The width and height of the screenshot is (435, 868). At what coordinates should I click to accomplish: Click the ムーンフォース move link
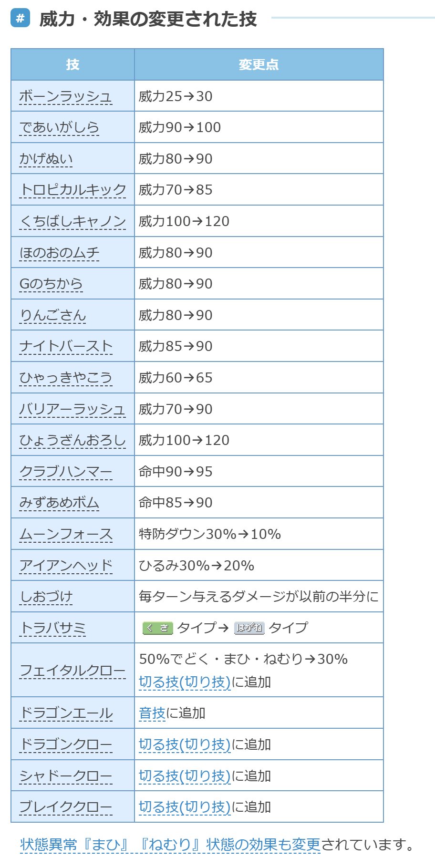(66, 534)
